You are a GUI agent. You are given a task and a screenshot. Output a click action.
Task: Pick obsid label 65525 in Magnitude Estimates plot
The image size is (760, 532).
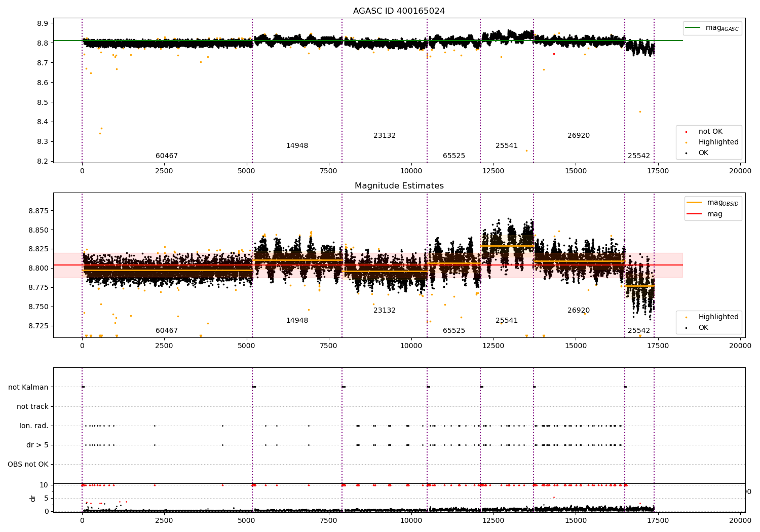point(454,330)
